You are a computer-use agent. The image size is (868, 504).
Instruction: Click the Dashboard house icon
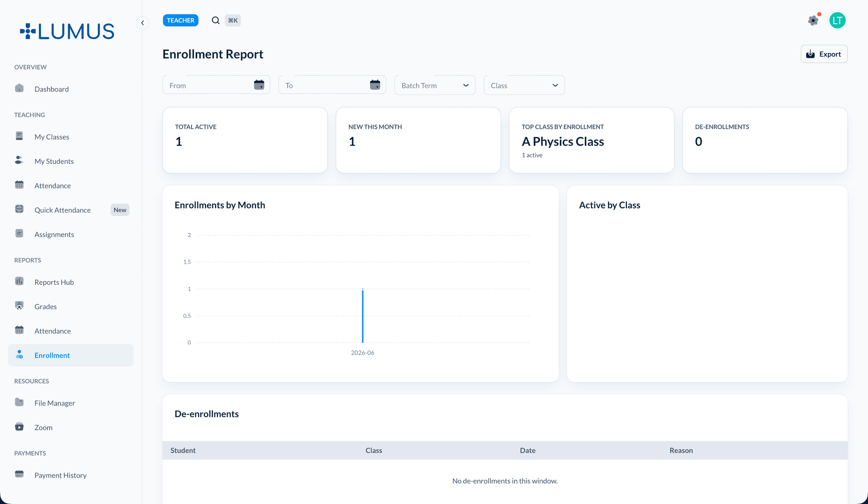tap(19, 88)
